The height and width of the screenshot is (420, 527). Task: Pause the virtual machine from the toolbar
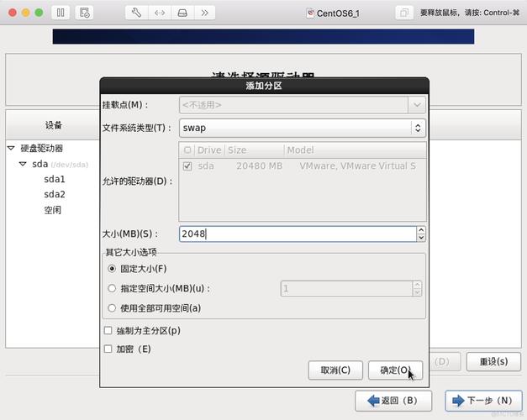pos(61,13)
